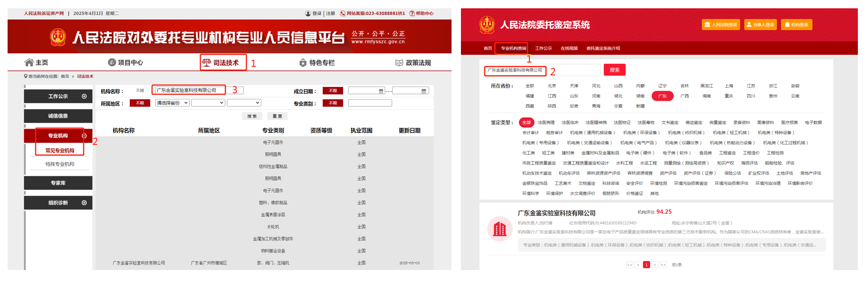The width and height of the screenshot is (868, 283).
Task: Click the emblem beside 人民法院委托鉴定系统 title
Action: tap(487, 25)
